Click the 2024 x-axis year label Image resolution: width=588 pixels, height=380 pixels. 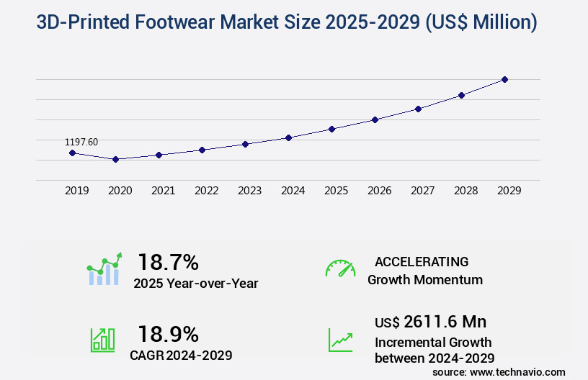[293, 191]
